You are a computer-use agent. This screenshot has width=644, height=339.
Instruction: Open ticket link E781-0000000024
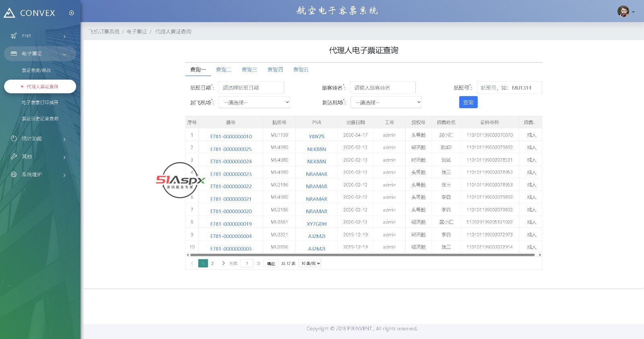[x=231, y=162]
